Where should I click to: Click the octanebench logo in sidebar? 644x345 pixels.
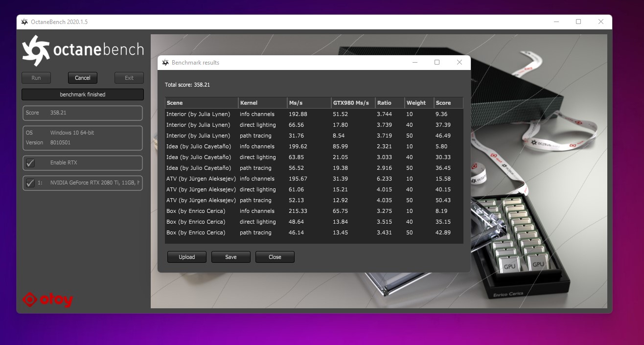click(x=83, y=50)
